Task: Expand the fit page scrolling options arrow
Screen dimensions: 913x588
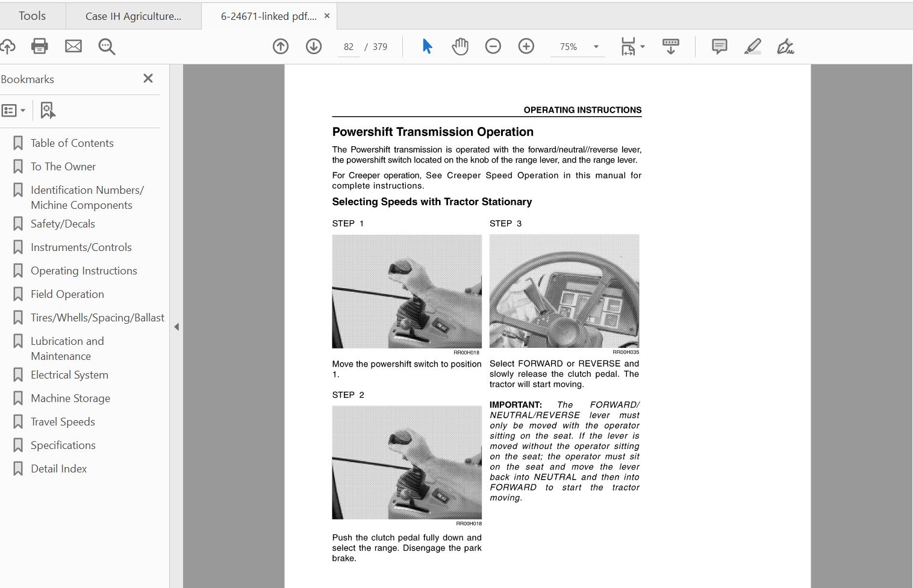Action: (x=643, y=47)
